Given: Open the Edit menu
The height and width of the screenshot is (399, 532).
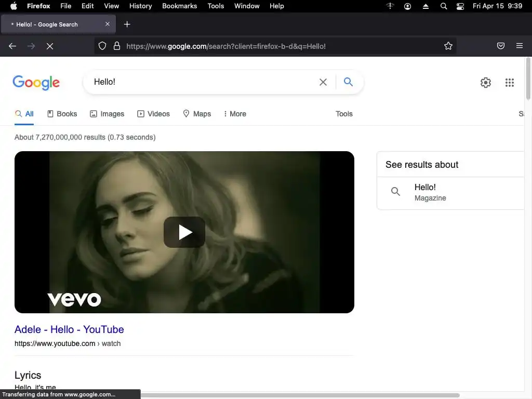Looking at the screenshot, I should (87, 6).
